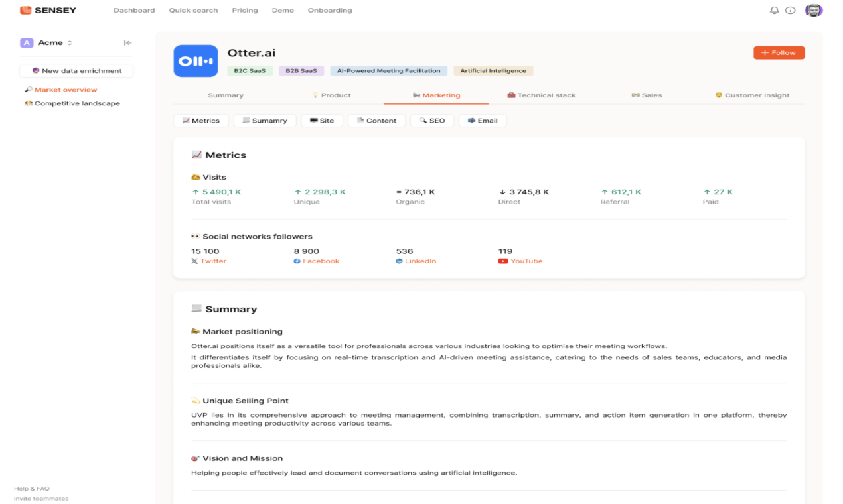This screenshot has width=843, height=504.
Task: Click the Otter.ai logo thumbnail
Action: (x=195, y=60)
